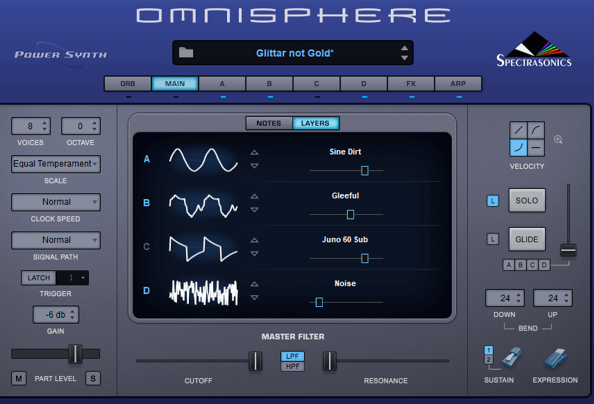
Task: Open the Equal Temperament scale dropdown
Action: (56, 164)
